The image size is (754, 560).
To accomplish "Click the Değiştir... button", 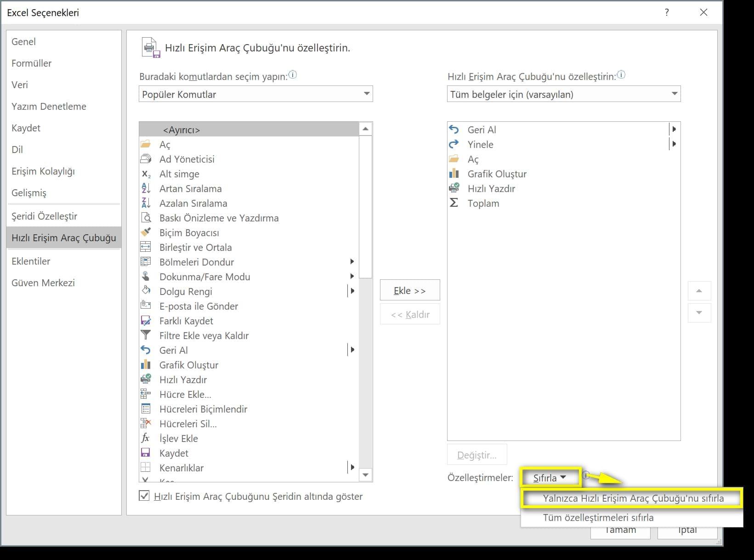I will point(477,455).
